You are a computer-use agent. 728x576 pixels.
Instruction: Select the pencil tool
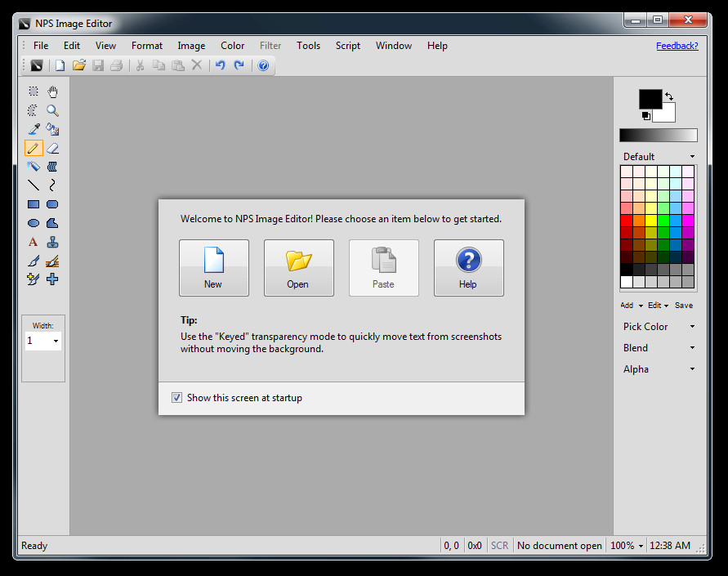[33, 148]
